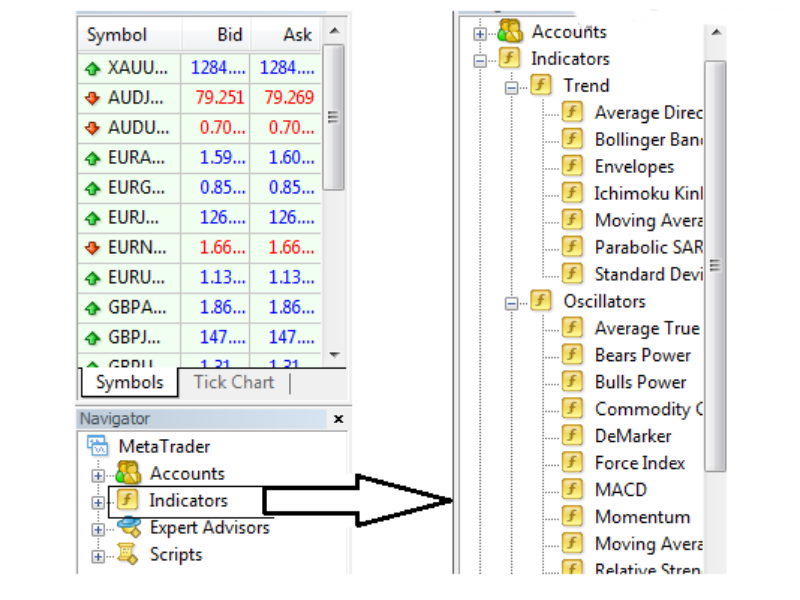Viewport: 800px width, 600px height.
Task: Click the down arrow icon beside AUDJ symbol
Action: pyautogui.click(x=92, y=98)
